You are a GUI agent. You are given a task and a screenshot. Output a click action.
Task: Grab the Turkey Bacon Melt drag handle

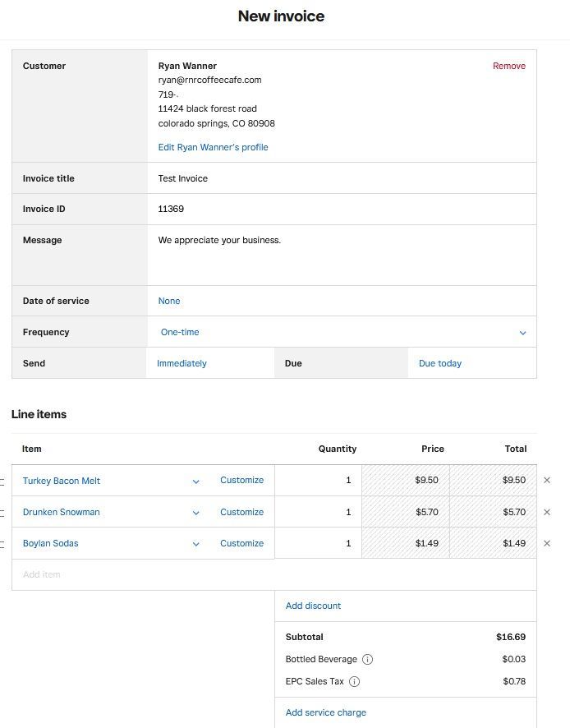click(x=2, y=481)
